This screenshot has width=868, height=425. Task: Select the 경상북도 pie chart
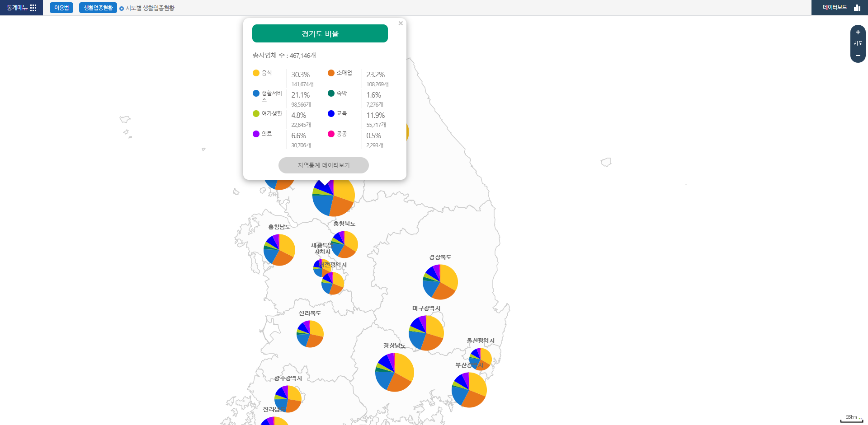click(440, 282)
